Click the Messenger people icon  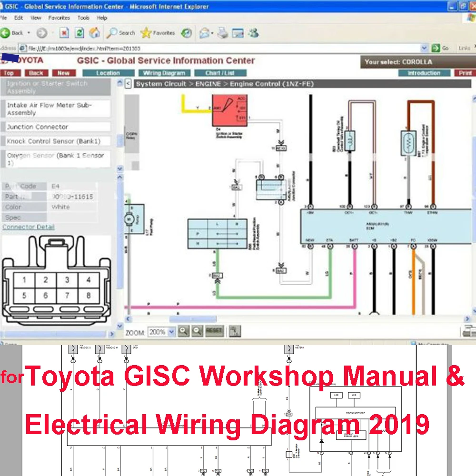point(254,33)
